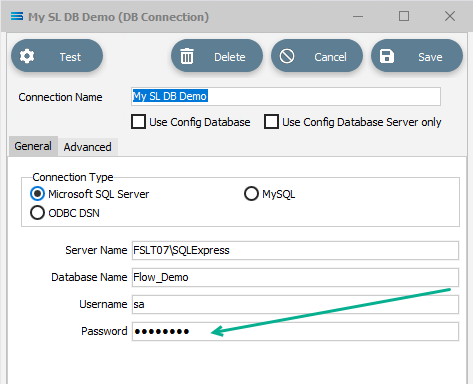This screenshot has width=473, height=384.
Task: Switch to the Advanced tab
Action: [x=88, y=147]
